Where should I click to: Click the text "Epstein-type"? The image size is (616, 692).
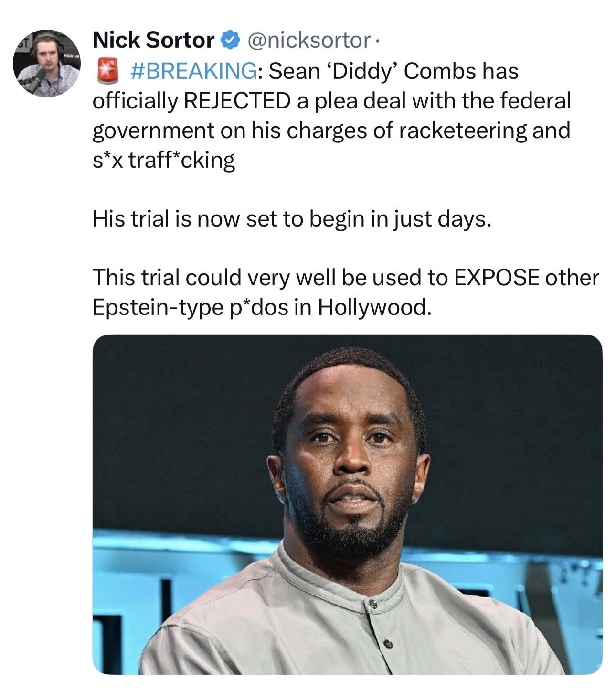(154, 307)
